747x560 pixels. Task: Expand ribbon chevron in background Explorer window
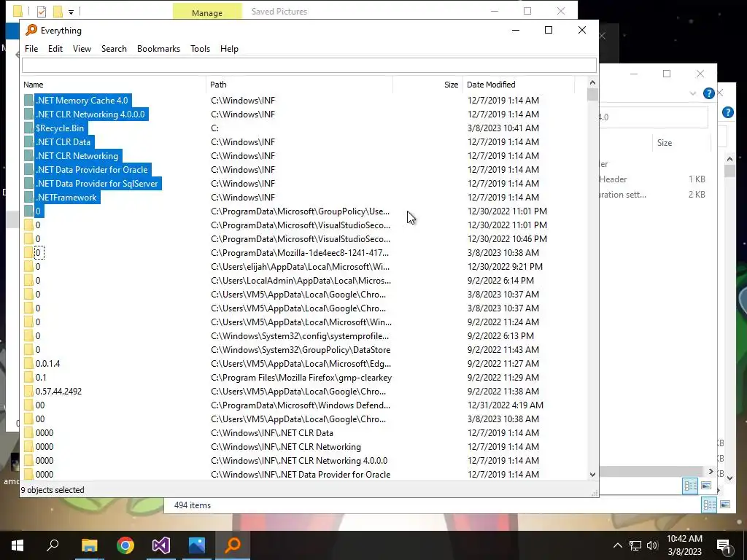[693, 93]
